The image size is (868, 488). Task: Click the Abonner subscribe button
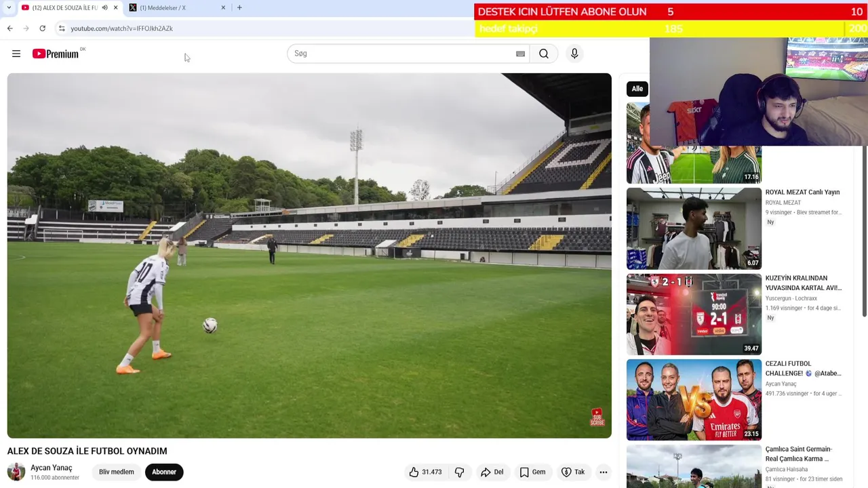(x=164, y=472)
